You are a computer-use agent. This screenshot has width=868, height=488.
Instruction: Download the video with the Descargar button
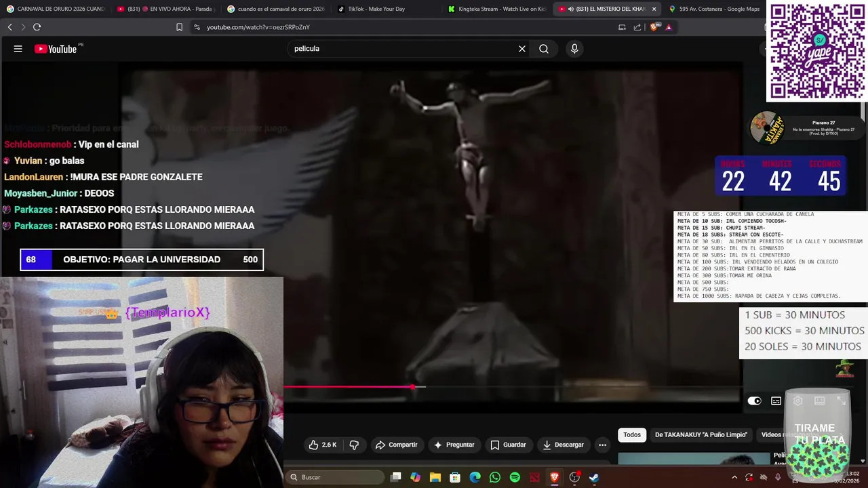click(x=563, y=445)
